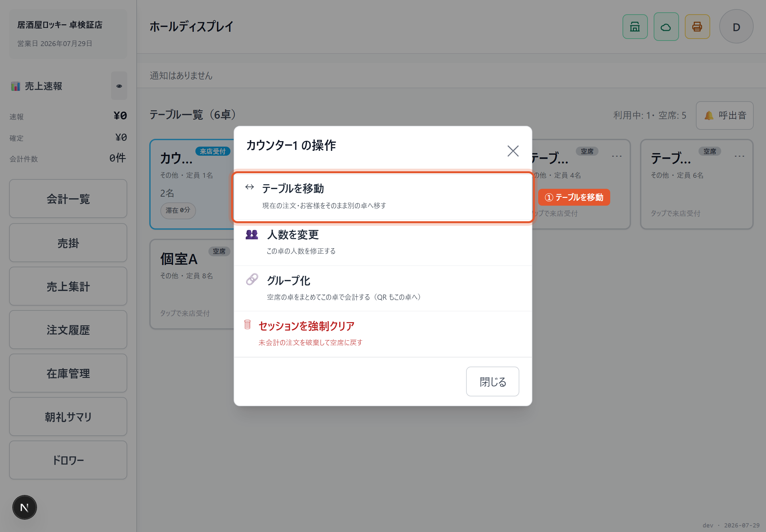Open 在庫管理 in sidebar

point(68,373)
